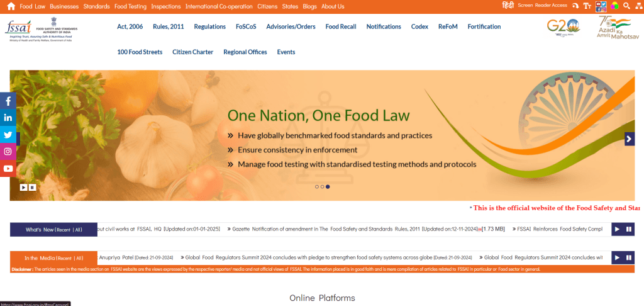
Task: Open the Blogs menu
Action: point(309,6)
